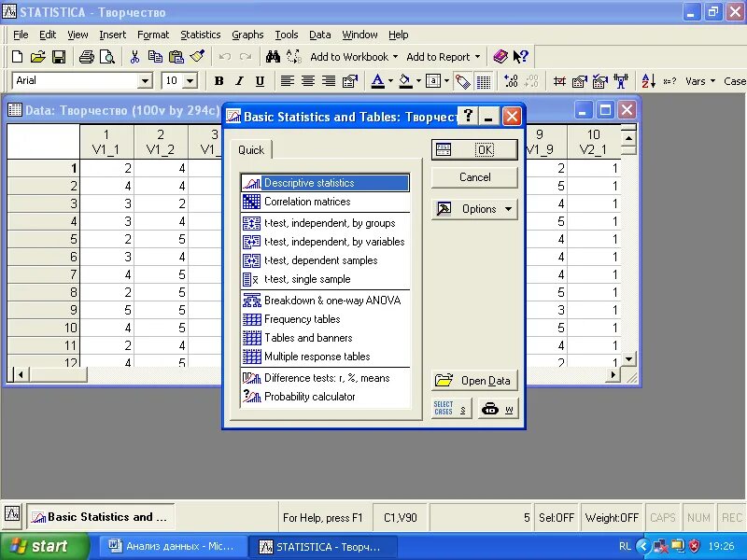The height and width of the screenshot is (560, 747).
Task: Click the fill color bucket icon
Action: (x=405, y=81)
